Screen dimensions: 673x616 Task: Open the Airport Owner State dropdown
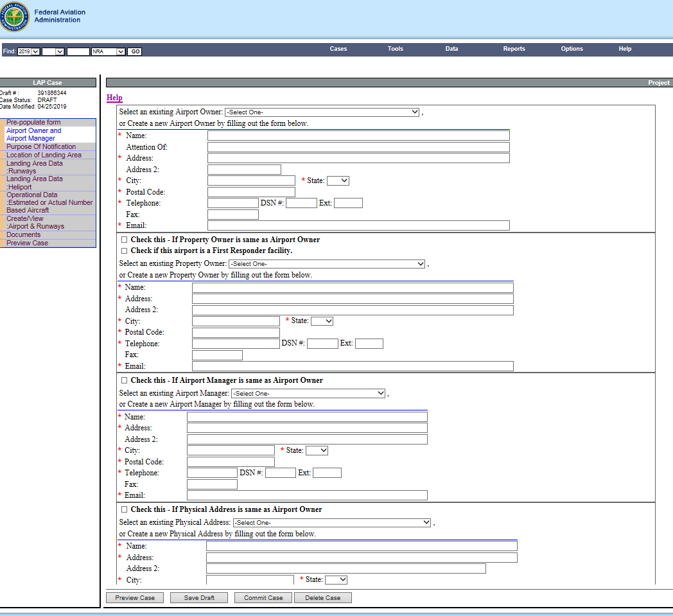[338, 181]
